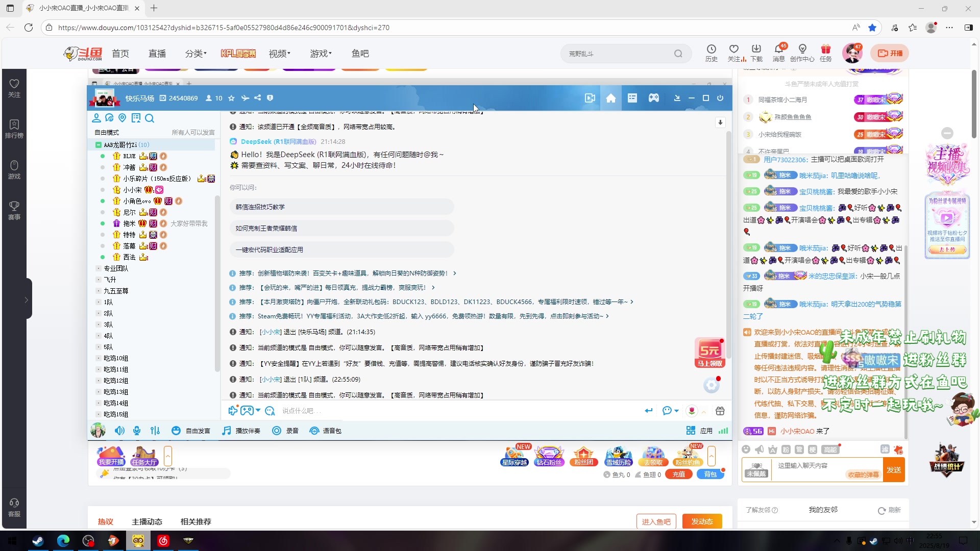Click the 发动态 button

702,521
